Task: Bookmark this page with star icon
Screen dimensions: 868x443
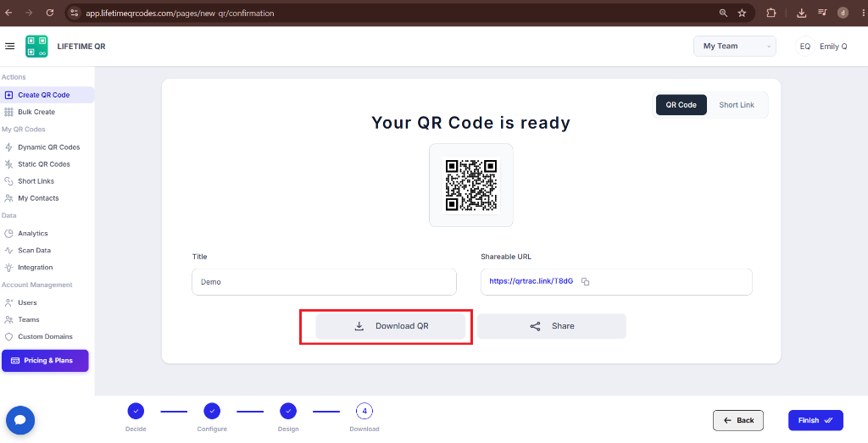Action: click(x=742, y=13)
